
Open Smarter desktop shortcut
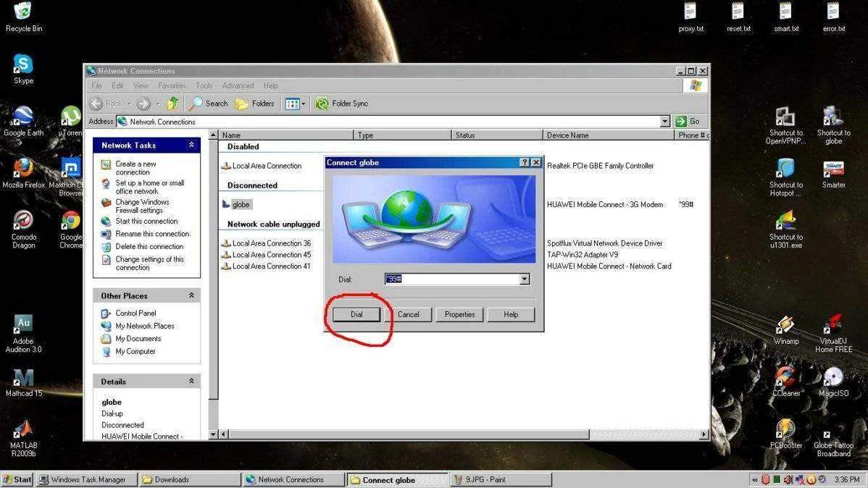pos(833,174)
